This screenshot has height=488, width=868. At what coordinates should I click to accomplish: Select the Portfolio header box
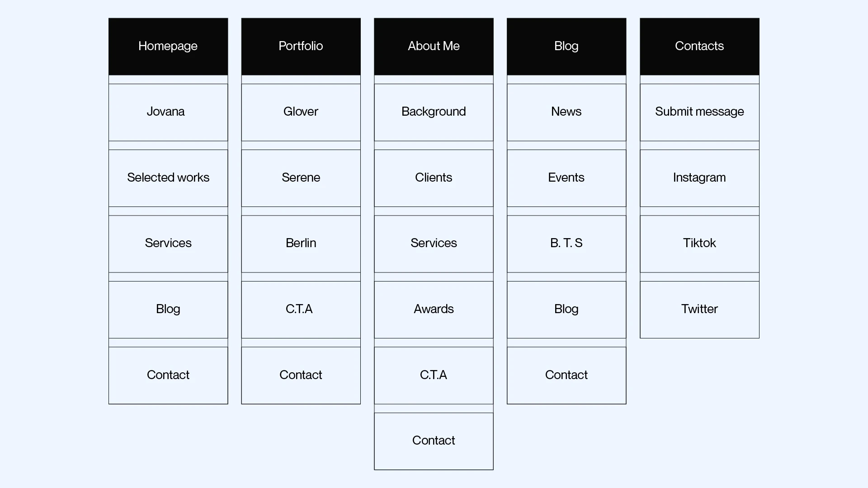pyautogui.click(x=301, y=46)
